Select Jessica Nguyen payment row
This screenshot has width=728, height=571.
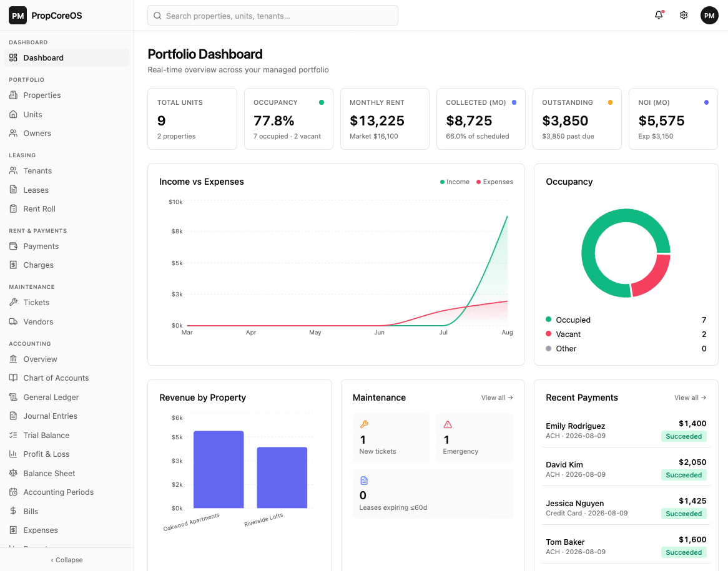626,507
